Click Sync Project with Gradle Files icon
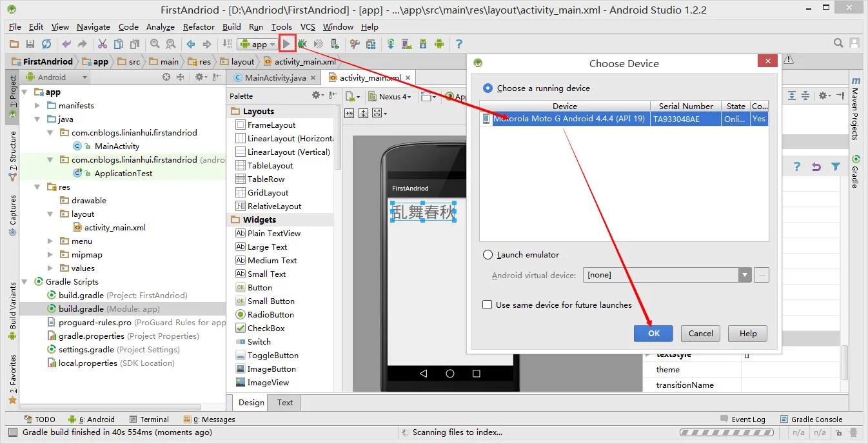The width and height of the screenshot is (868, 444). [x=391, y=44]
